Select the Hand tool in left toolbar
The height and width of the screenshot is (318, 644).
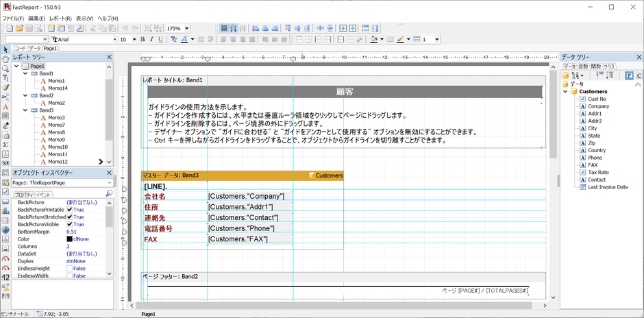point(5,59)
